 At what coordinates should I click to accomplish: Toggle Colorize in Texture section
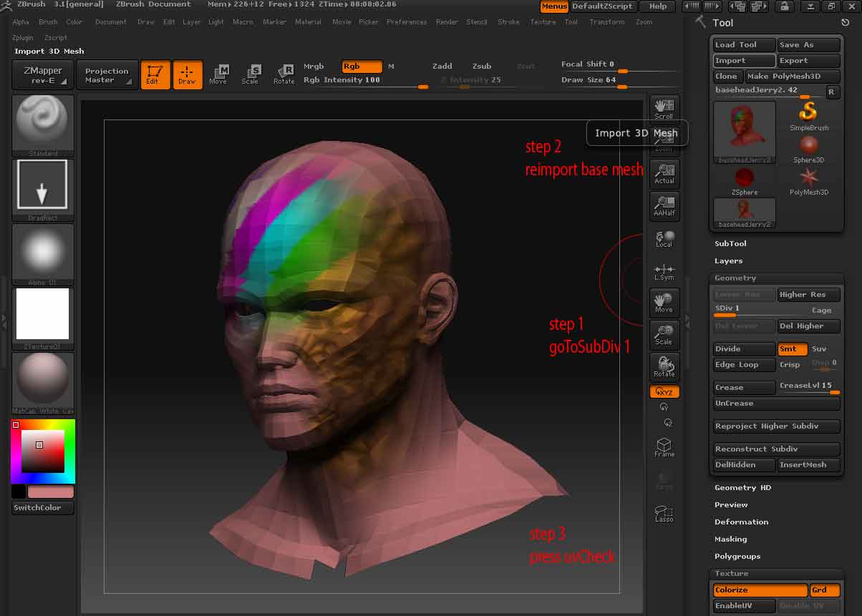[760, 590]
